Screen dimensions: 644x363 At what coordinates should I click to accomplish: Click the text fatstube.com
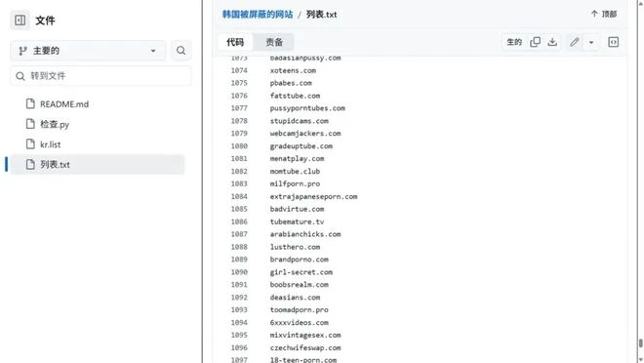pos(295,96)
